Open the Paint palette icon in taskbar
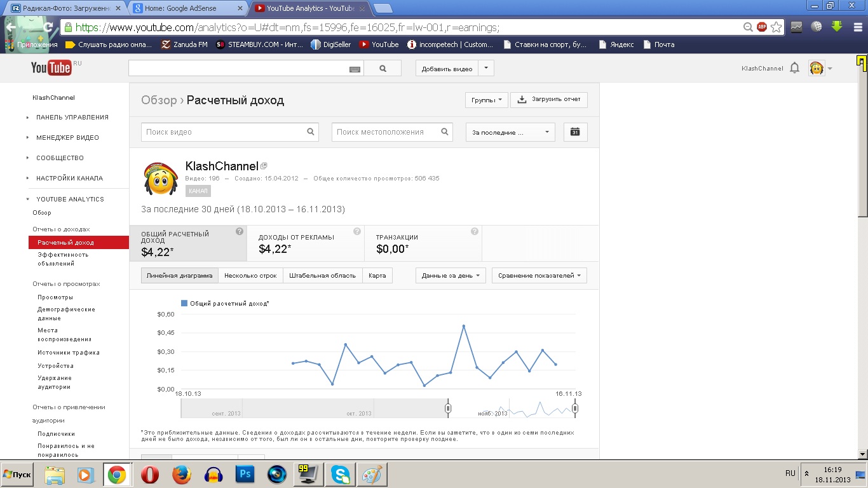The height and width of the screenshot is (488, 868). click(372, 475)
